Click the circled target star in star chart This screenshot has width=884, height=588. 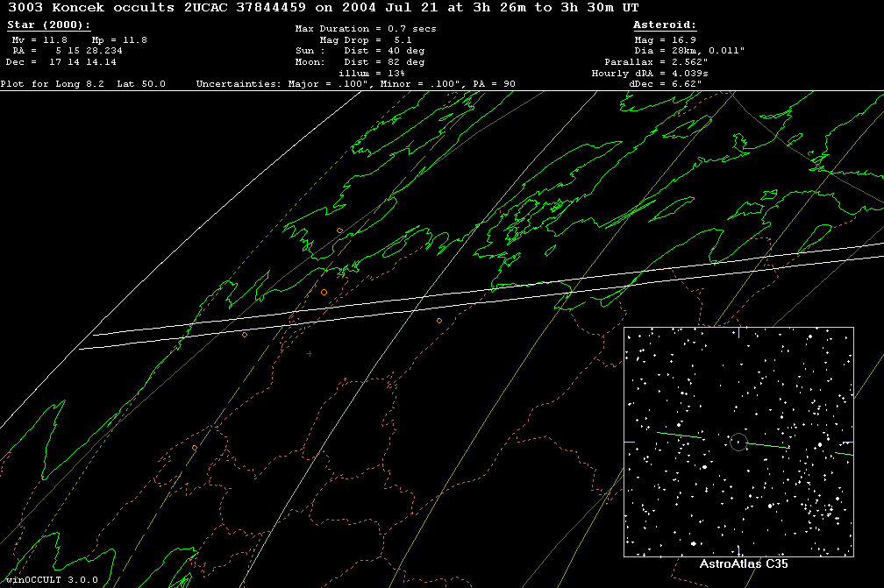[738, 442]
